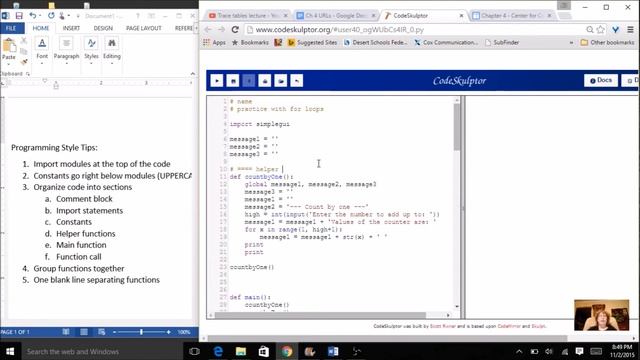The image size is (640, 360).
Task: Switch to the PAGE LAYOUT ribbon tab
Action: pos(144,28)
